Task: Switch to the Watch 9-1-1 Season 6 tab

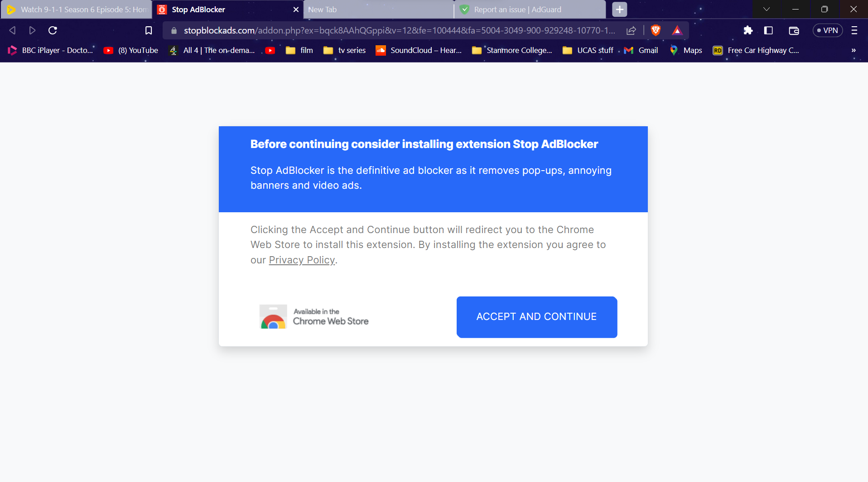Action: [77, 10]
